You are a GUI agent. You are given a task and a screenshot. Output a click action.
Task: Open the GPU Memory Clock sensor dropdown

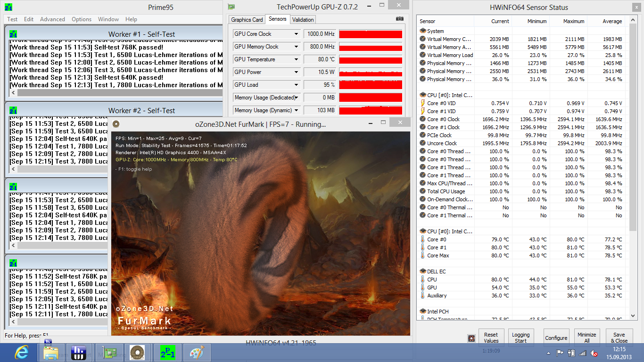296,47
